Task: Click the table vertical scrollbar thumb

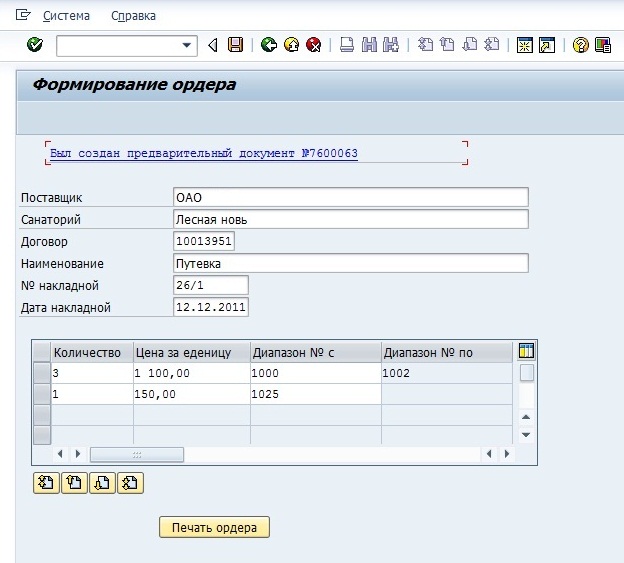Action: [x=527, y=373]
